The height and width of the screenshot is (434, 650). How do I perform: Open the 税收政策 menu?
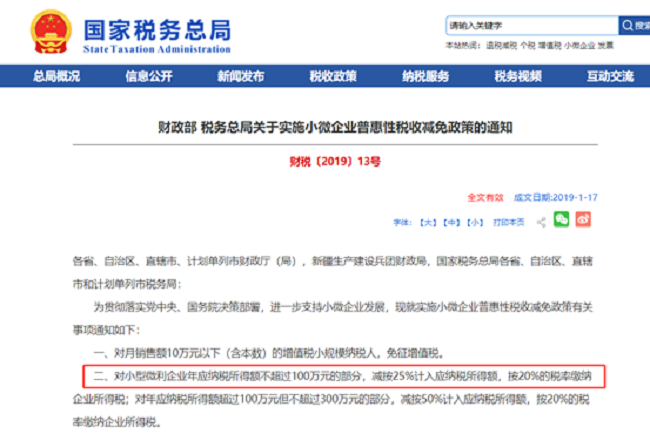(333, 76)
